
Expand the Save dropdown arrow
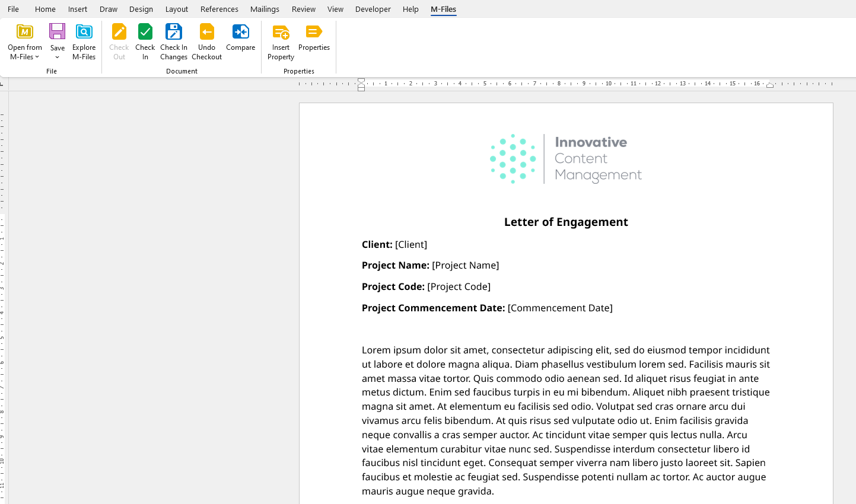tap(58, 58)
